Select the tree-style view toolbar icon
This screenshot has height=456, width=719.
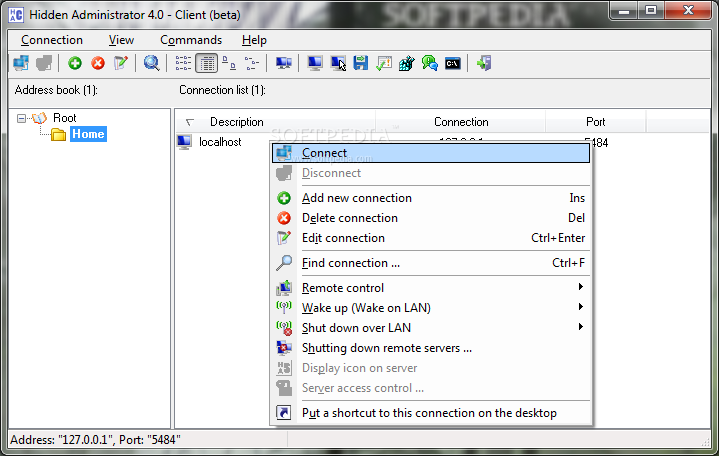point(252,63)
